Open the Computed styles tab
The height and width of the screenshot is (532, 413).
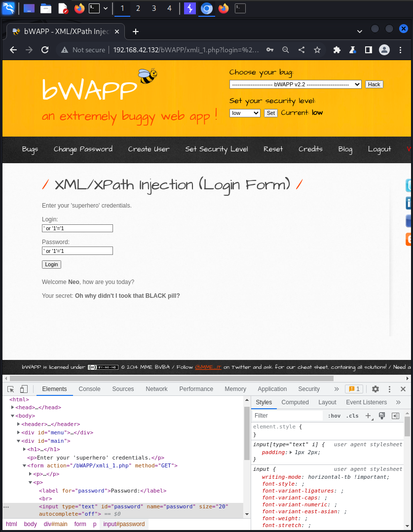point(295,402)
